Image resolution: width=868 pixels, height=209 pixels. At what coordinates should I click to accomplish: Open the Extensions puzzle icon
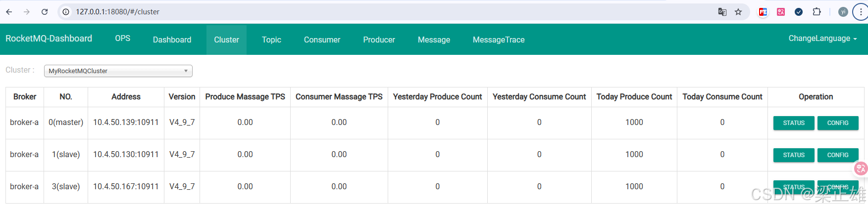[x=817, y=12]
